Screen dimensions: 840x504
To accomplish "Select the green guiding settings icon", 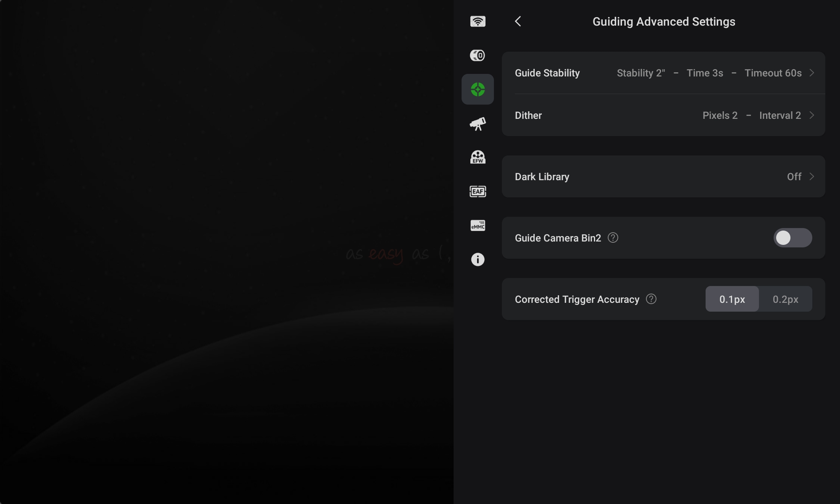I will [x=478, y=89].
